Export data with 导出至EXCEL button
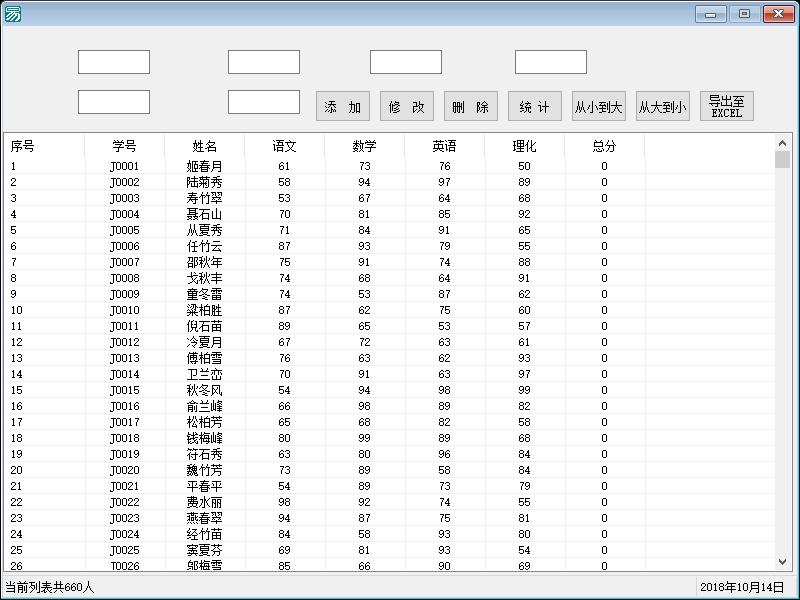Screen dimensions: 800x600 pyautogui.click(x=727, y=106)
